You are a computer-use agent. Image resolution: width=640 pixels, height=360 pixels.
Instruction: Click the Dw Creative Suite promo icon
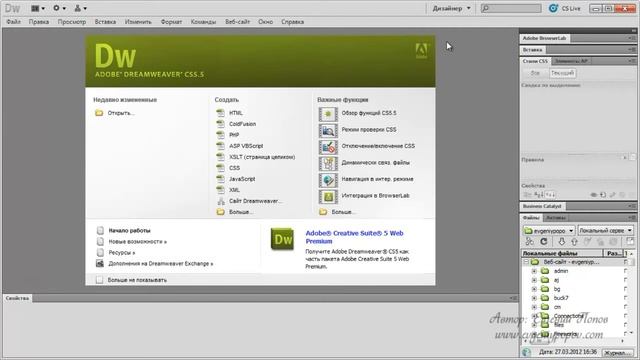pos(282,239)
